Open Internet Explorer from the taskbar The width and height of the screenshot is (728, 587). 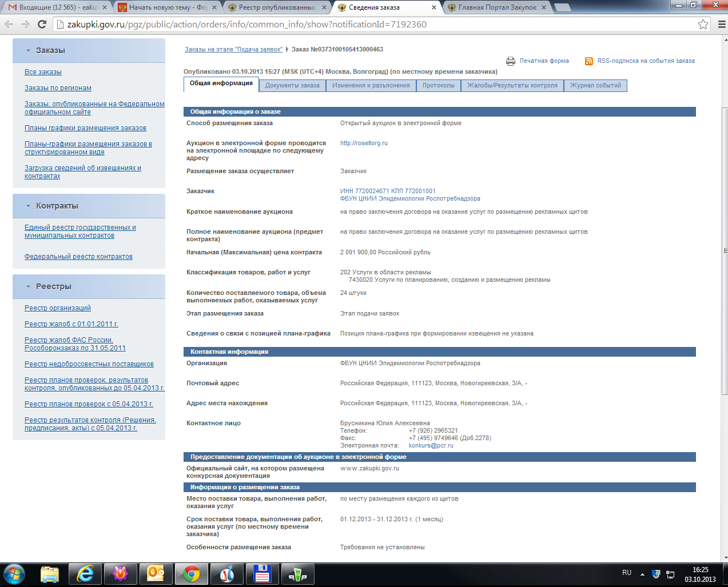(x=85, y=573)
